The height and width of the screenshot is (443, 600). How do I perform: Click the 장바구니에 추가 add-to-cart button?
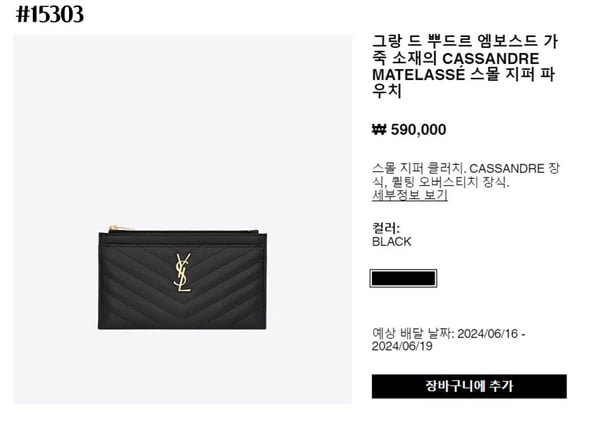(469, 386)
